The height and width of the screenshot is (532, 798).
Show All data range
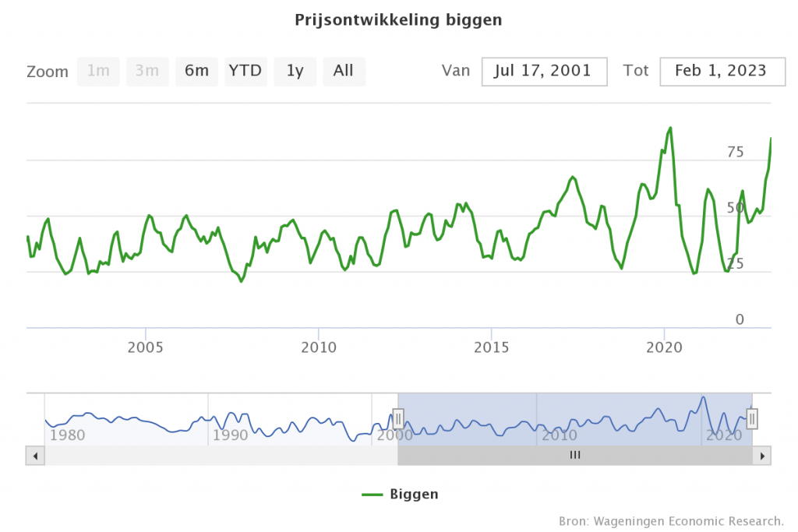[x=343, y=71]
